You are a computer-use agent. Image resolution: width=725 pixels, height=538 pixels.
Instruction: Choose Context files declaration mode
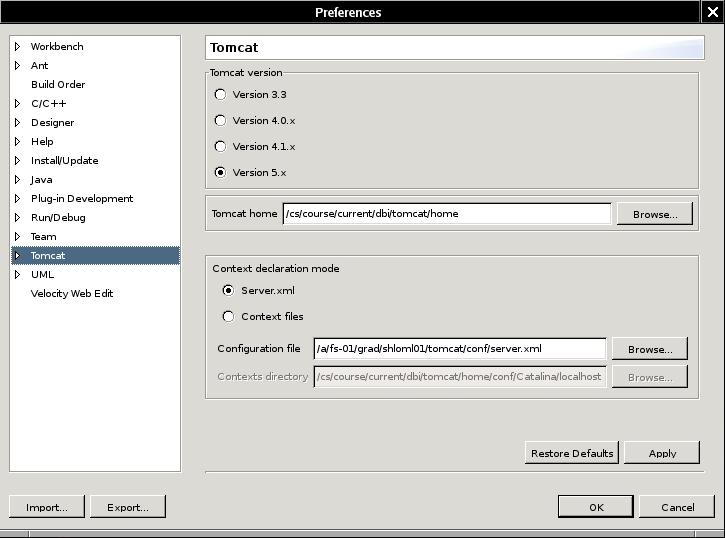click(228, 317)
